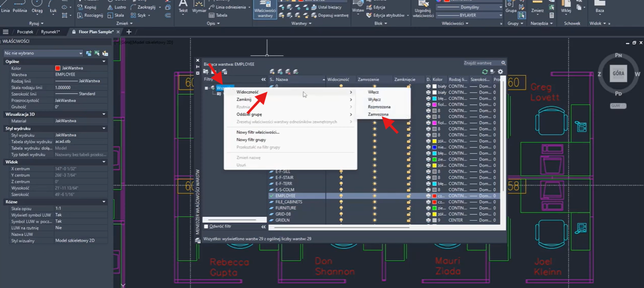Viewport: 644px width, 288px height.
Task: Toggle visibility bulb for FURNITURE layer
Action: 341,208
